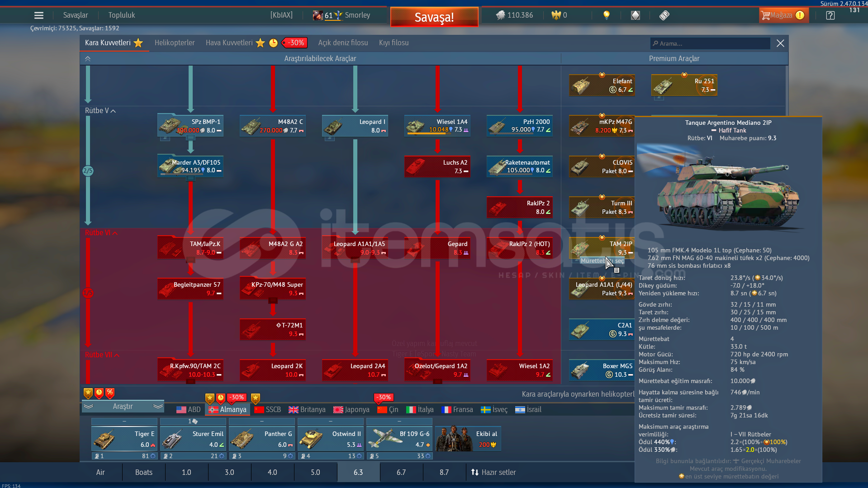Select the C2A1 premium tank

click(x=602, y=329)
